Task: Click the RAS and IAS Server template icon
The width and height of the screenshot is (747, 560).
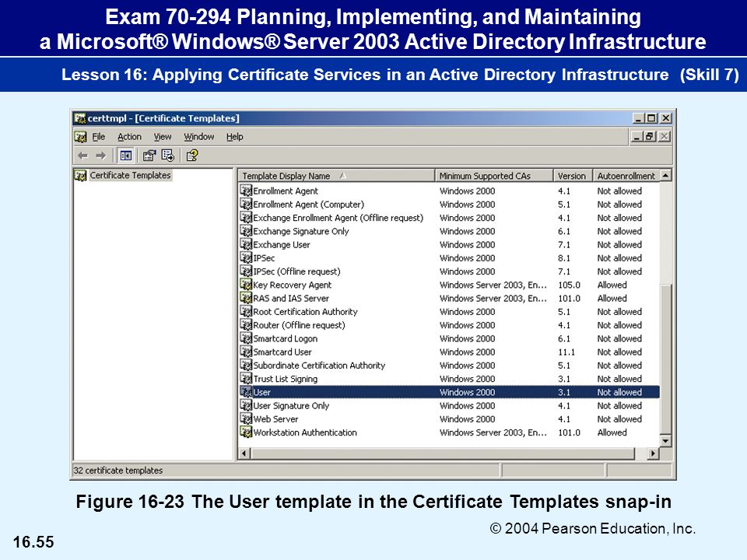Action: (x=246, y=298)
